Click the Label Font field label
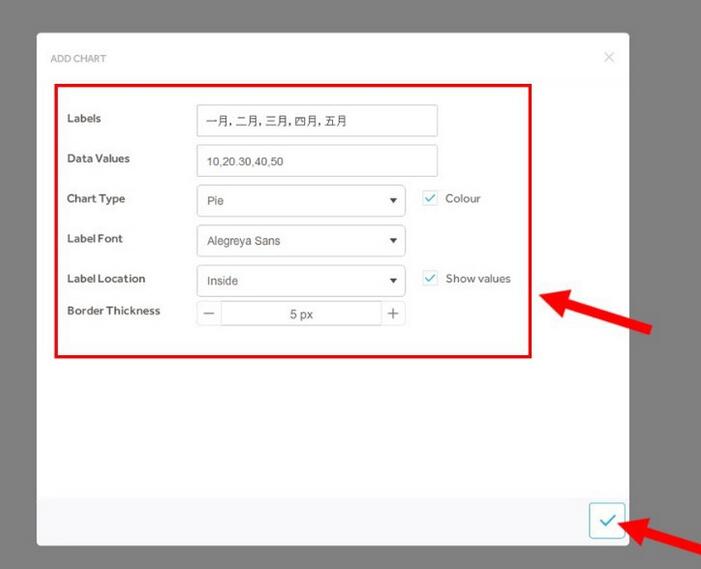Screen dimensions: 701x569 [x=95, y=239]
